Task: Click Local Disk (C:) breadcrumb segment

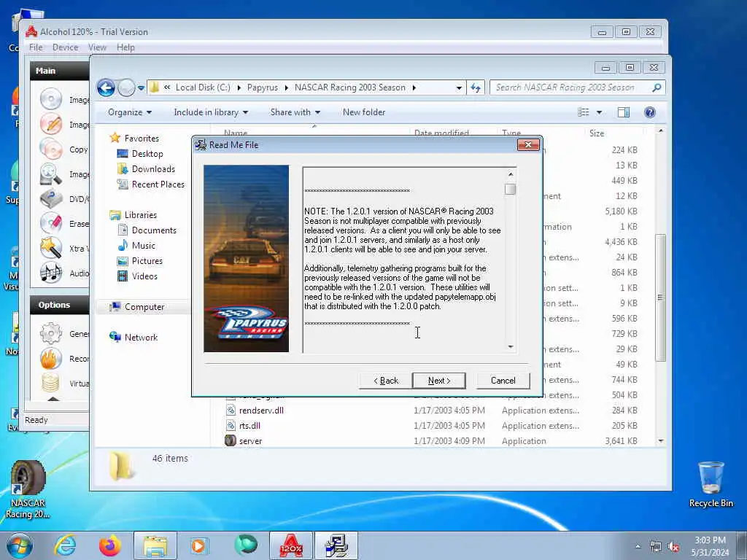Action: coord(203,87)
